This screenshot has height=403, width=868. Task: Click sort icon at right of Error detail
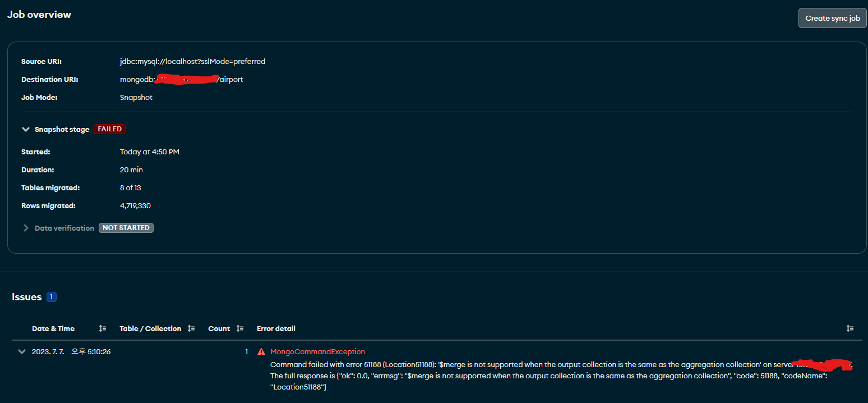(x=850, y=328)
